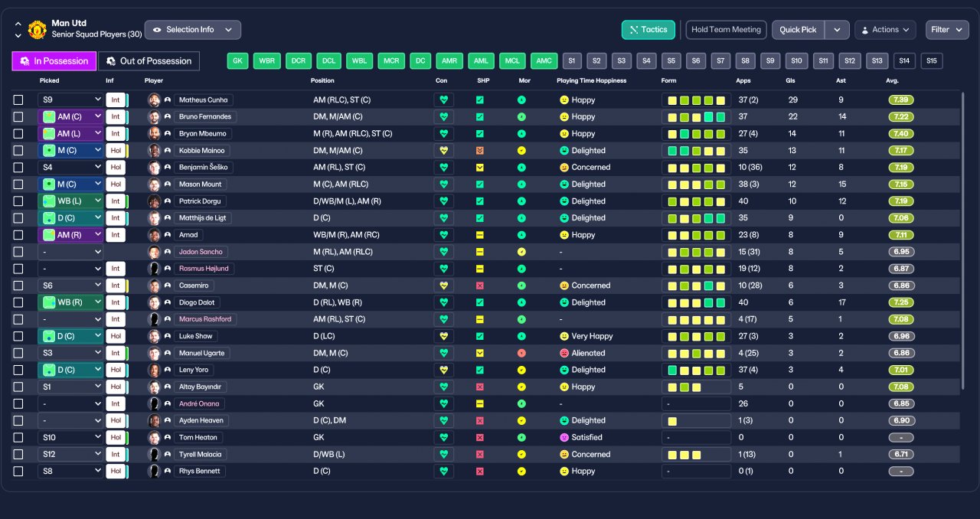Click the Hold Team Meeting button
The image size is (980, 519).
pos(726,30)
